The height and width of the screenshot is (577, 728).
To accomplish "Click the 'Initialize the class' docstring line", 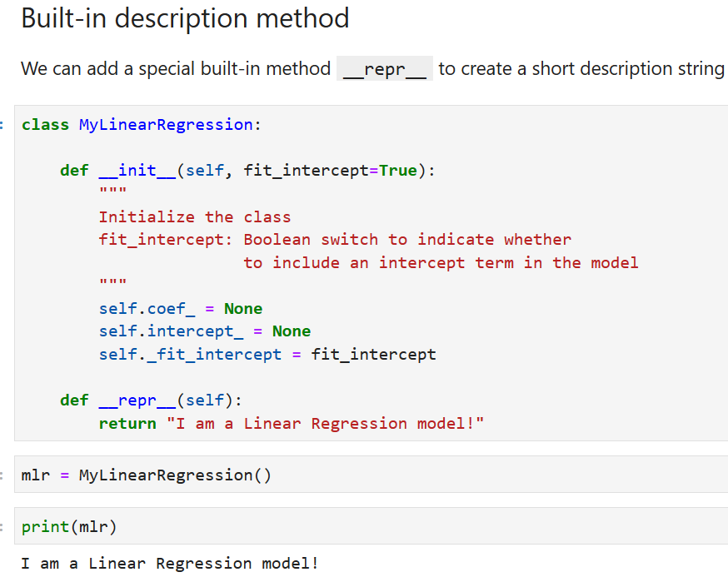I will [195, 216].
